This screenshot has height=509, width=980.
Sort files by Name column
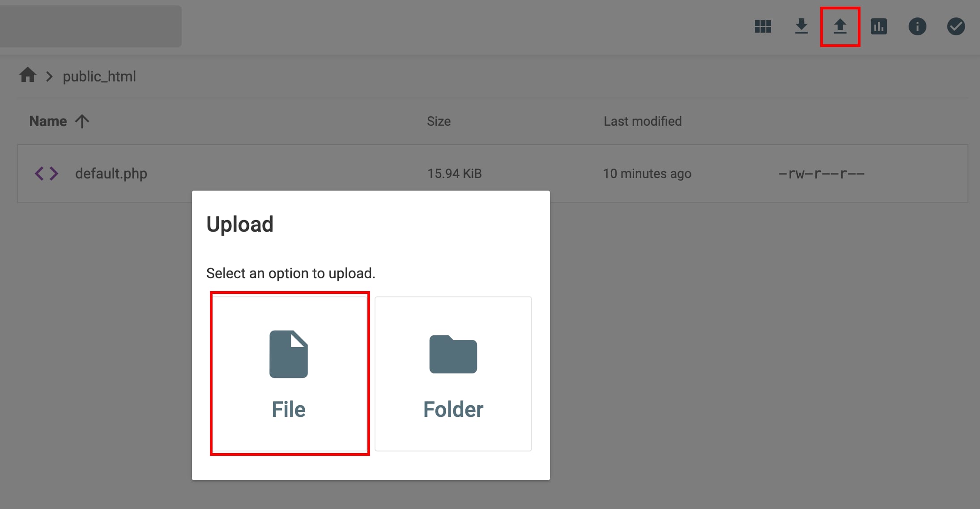[x=48, y=121]
